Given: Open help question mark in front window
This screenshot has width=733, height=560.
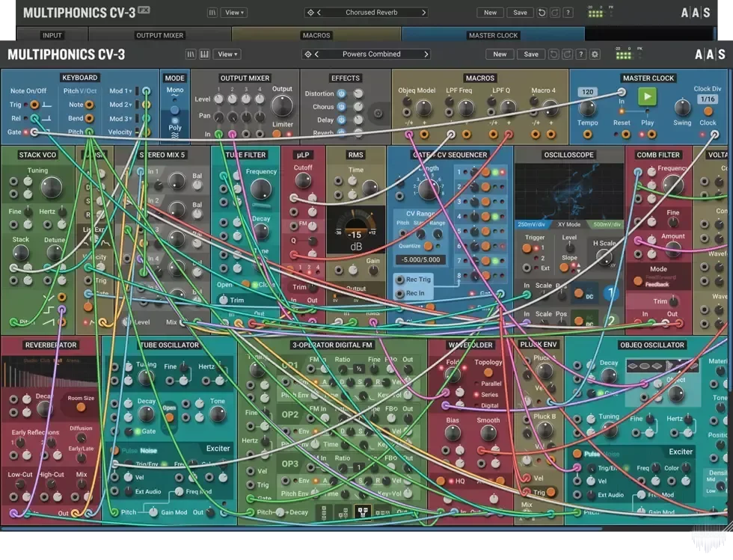Looking at the screenshot, I should [x=581, y=55].
